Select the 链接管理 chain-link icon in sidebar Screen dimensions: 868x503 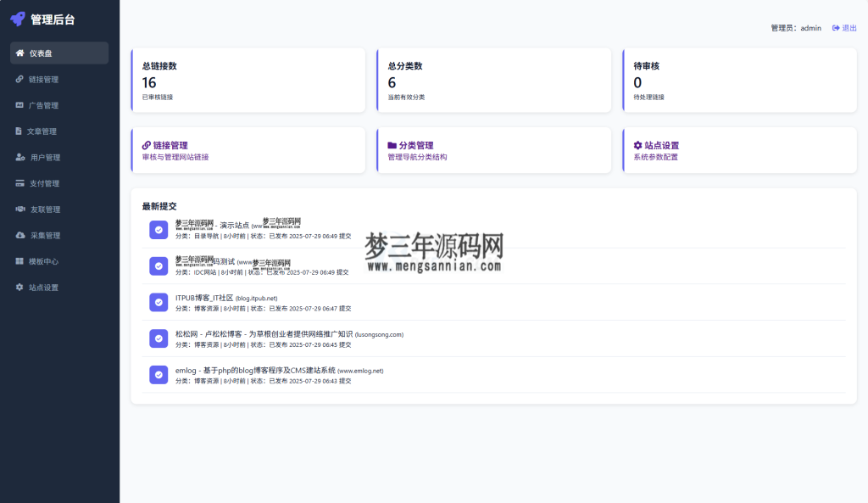[18, 79]
